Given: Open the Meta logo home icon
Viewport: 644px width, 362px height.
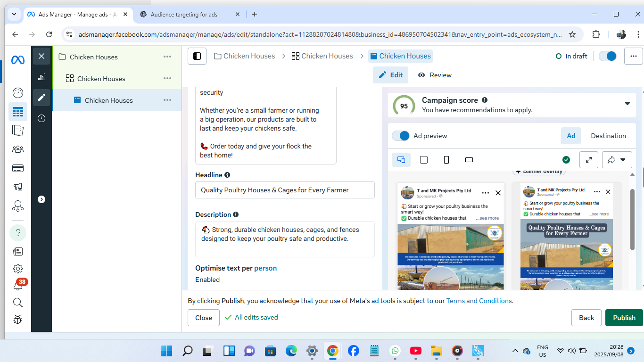Looking at the screenshot, I should 18,60.
